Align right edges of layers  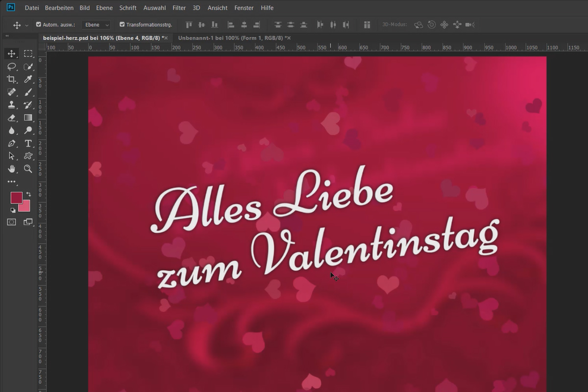(x=256, y=24)
